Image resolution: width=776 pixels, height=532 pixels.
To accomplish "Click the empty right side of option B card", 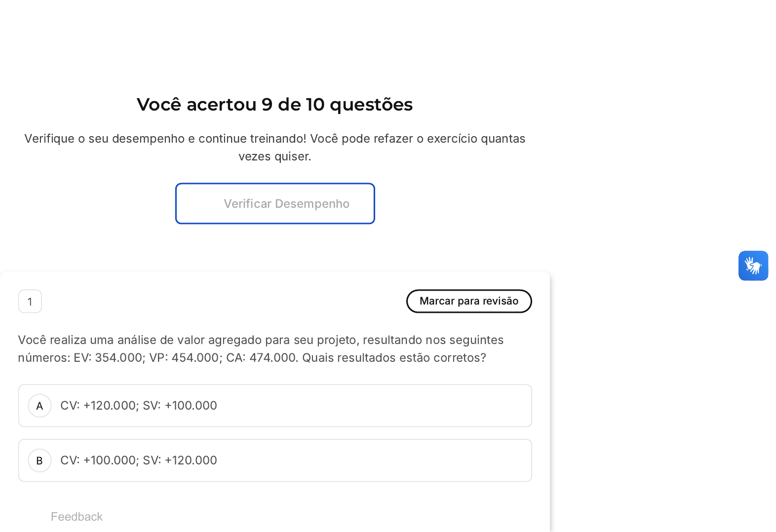I will (x=395, y=460).
